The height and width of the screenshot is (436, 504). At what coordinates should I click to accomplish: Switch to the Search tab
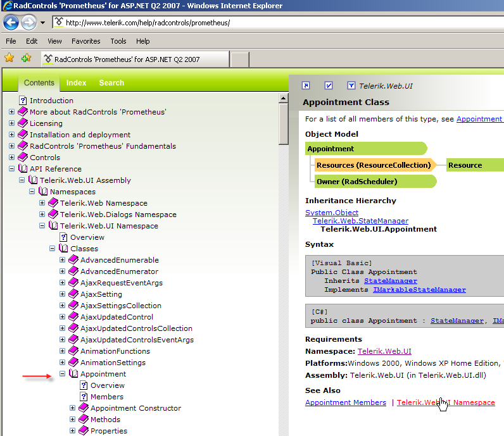click(x=111, y=82)
